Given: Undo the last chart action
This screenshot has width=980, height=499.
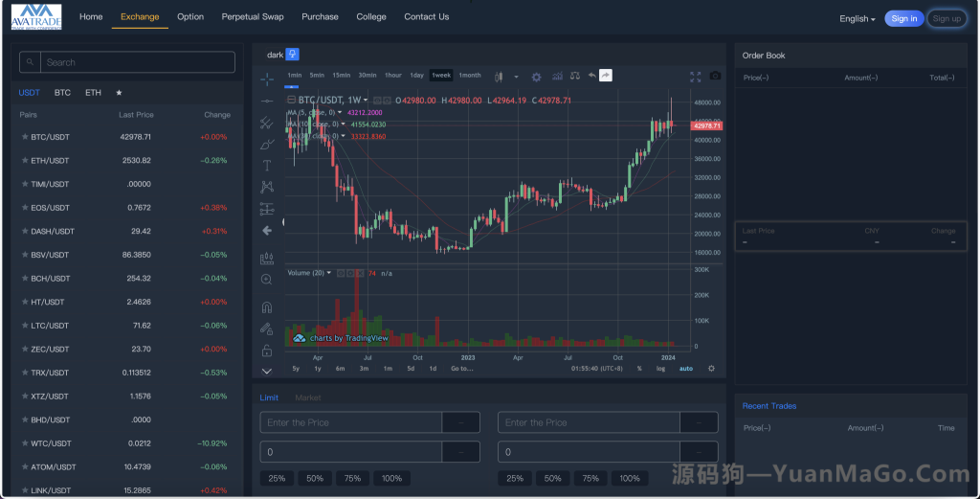Looking at the screenshot, I should pyautogui.click(x=591, y=76).
